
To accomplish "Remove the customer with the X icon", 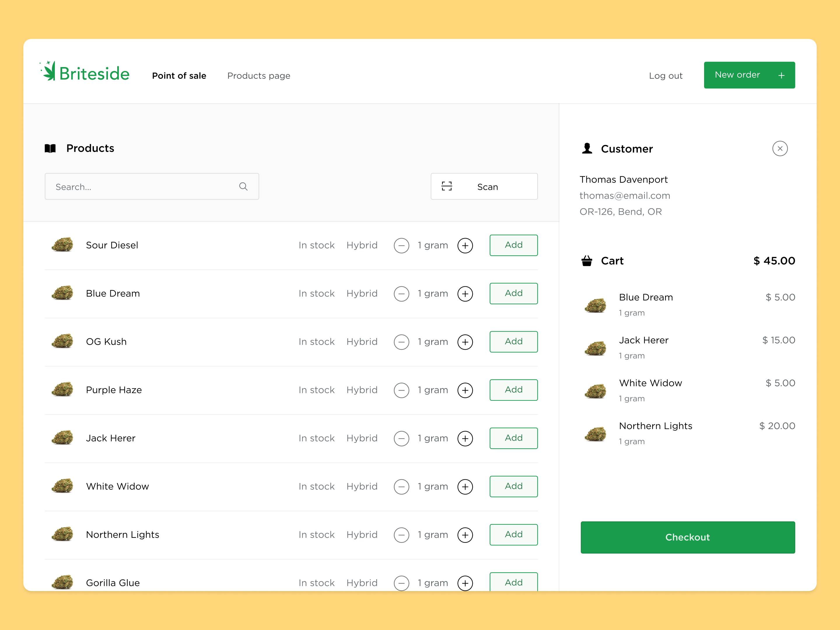I will point(780,148).
